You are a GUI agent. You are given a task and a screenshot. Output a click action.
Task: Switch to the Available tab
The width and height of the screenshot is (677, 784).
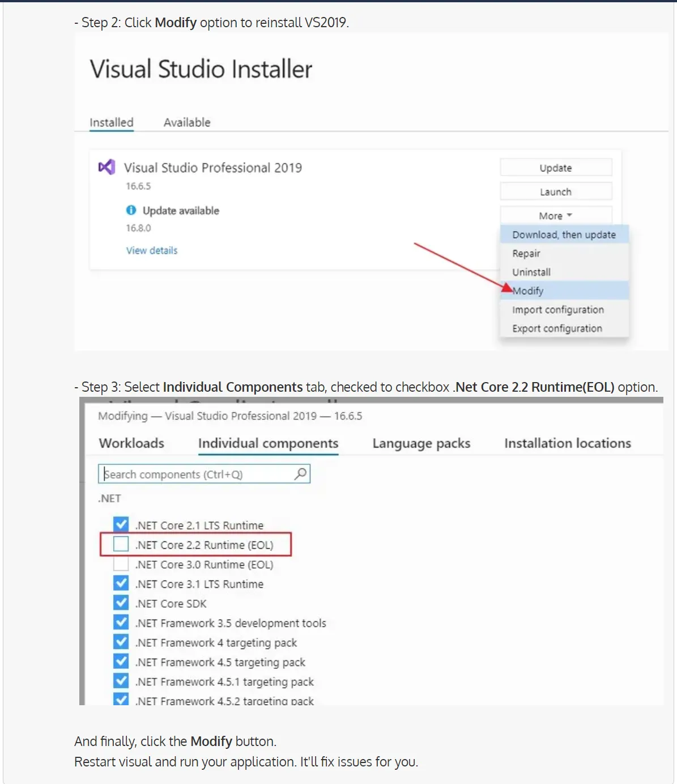coord(187,122)
